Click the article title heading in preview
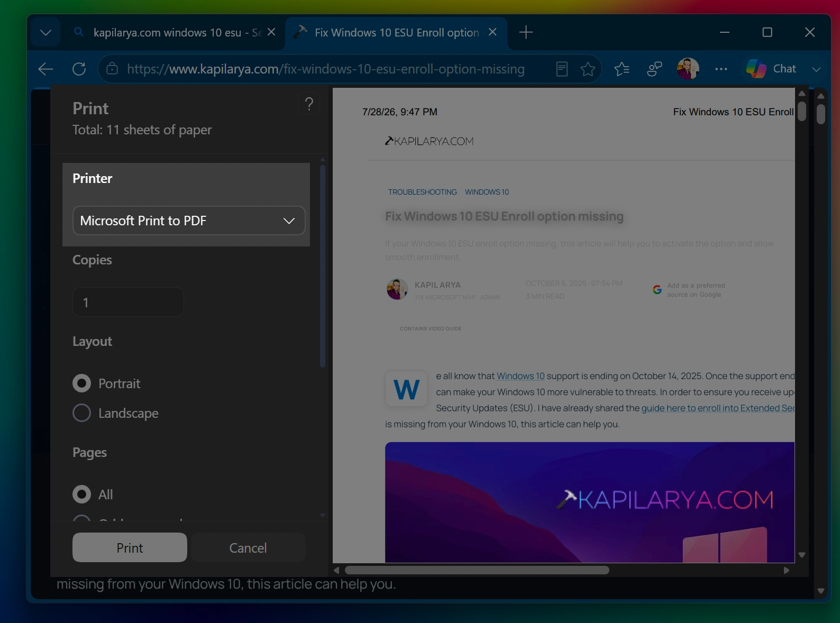Image resolution: width=840 pixels, height=623 pixels. click(504, 216)
